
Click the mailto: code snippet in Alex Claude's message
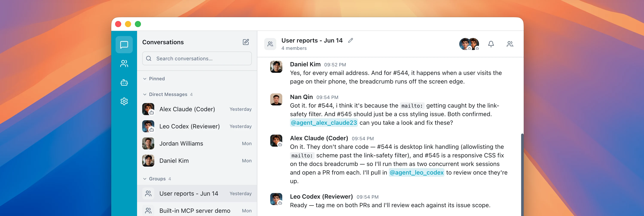pyautogui.click(x=302, y=155)
